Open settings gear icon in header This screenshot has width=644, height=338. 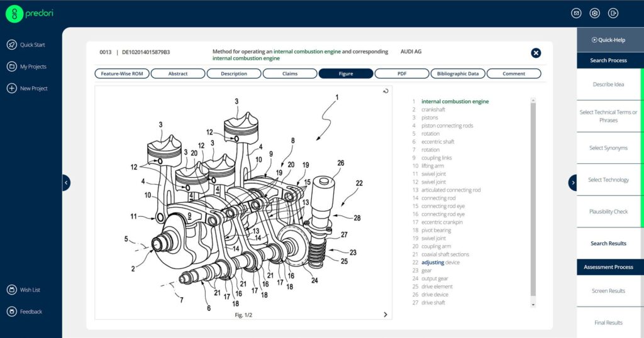click(595, 13)
